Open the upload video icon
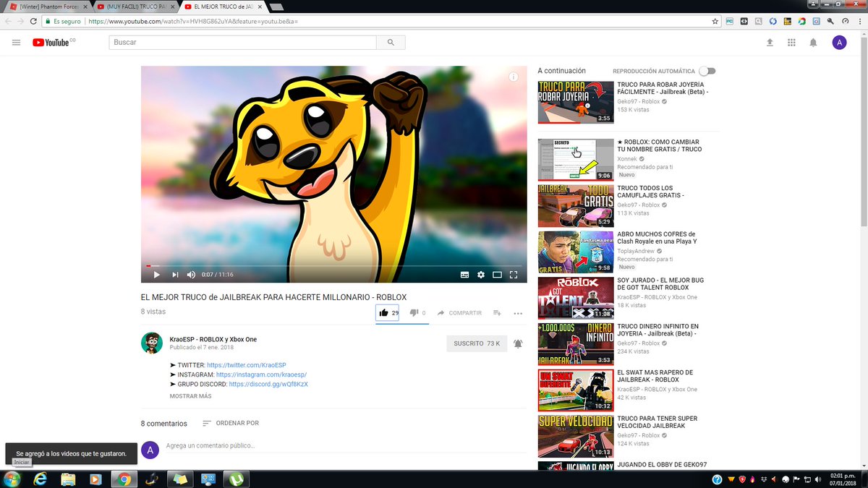Image resolution: width=868 pixels, height=488 pixels. pyautogui.click(x=770, y=43)
